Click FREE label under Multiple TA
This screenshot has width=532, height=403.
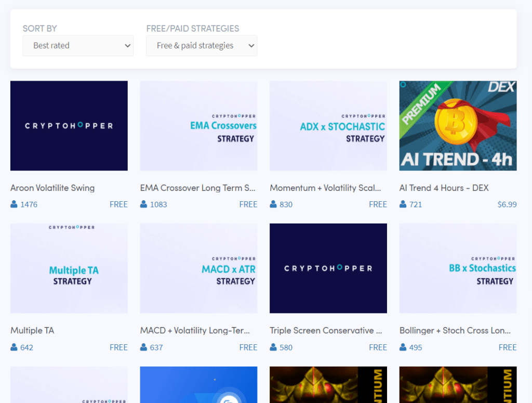118,347
